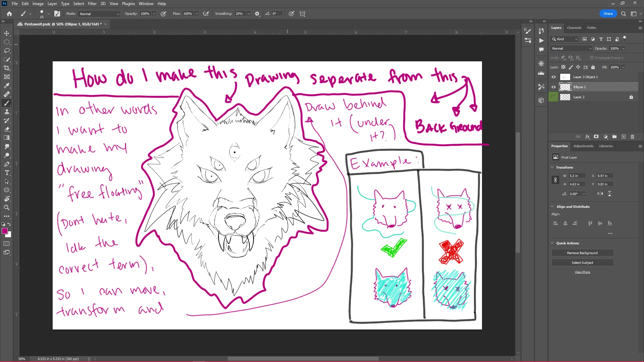This screenshot has height=362, width=644.
Task: Open the layer blend mode Normal dropdown
Action: pyautogui.click(x=571, y=49)
